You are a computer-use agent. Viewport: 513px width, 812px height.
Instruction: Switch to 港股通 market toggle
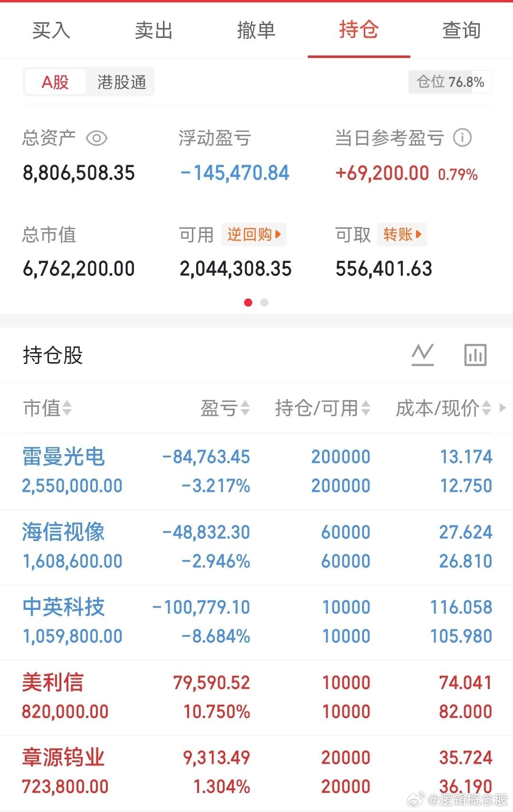122,82
